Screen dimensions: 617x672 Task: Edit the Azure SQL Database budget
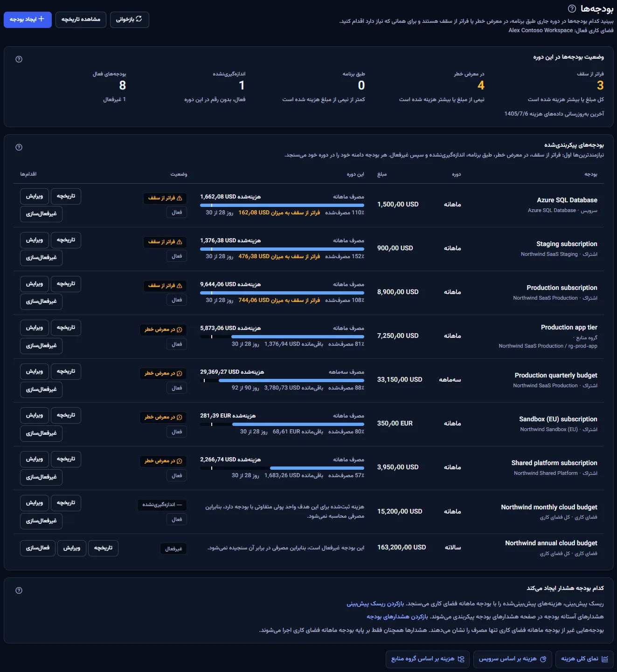pyautogui.click(x=35, y=196)
